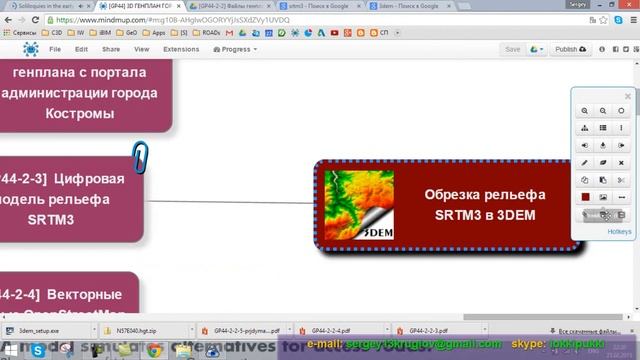Click the right-arrow insert node icon
The width and height of the screenshot is (640, 360).
(x=621, y=145)
